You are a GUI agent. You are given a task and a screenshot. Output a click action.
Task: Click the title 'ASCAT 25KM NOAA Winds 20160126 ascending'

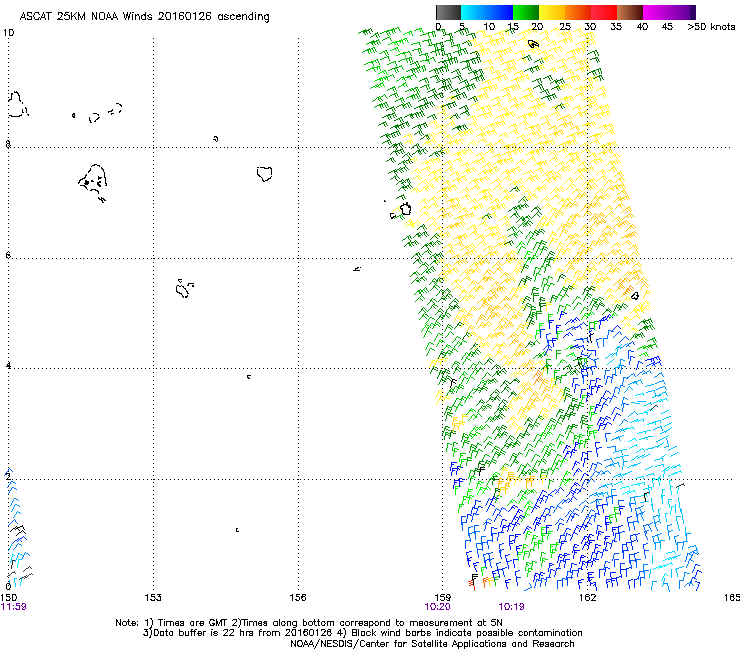click(144, 17)
